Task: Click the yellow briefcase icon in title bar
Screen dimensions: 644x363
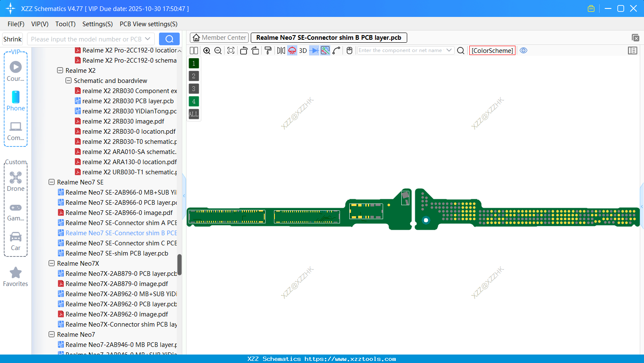Action: 591,8
